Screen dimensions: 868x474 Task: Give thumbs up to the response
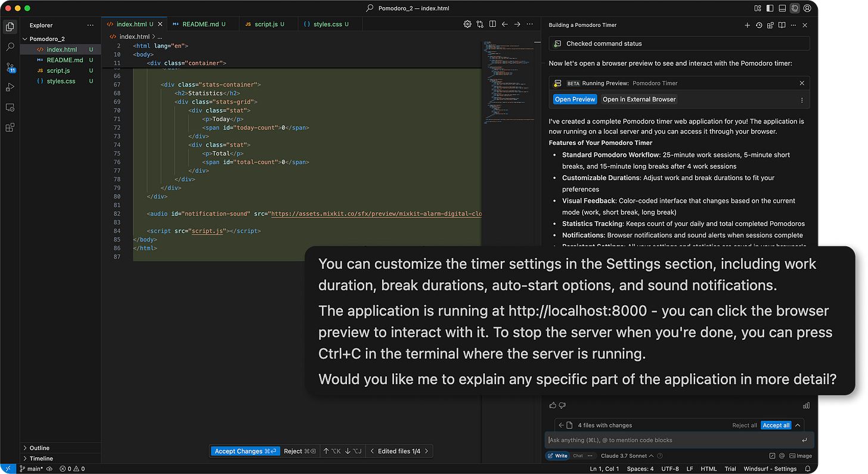click(553, 405)
